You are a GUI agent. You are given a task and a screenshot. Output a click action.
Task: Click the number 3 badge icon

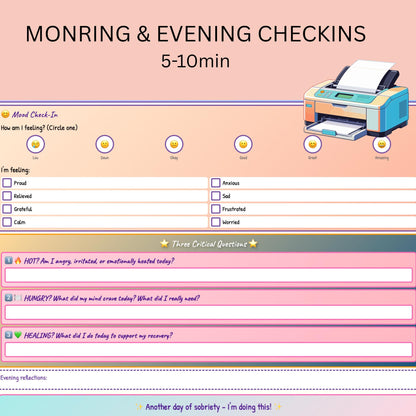(9, 335)
